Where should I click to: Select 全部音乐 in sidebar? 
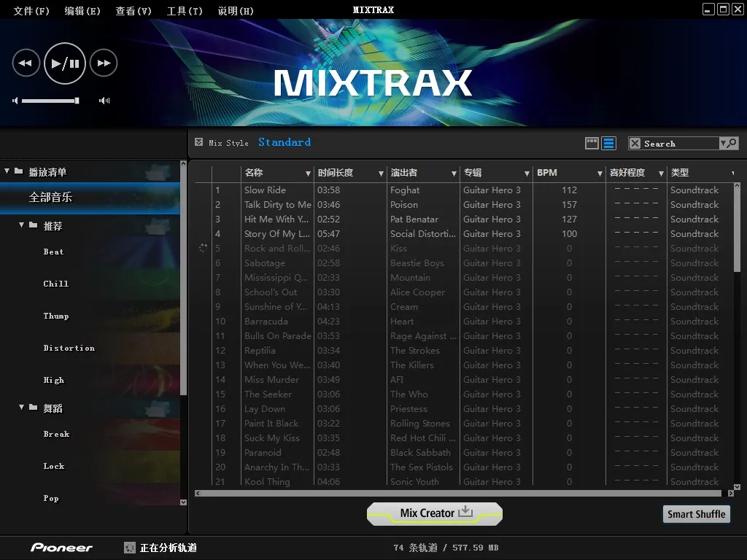90,197
